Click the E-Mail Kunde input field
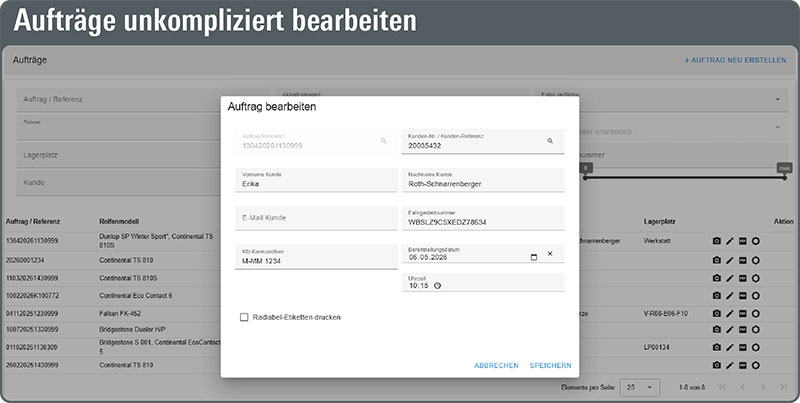 tap(316, 218)
